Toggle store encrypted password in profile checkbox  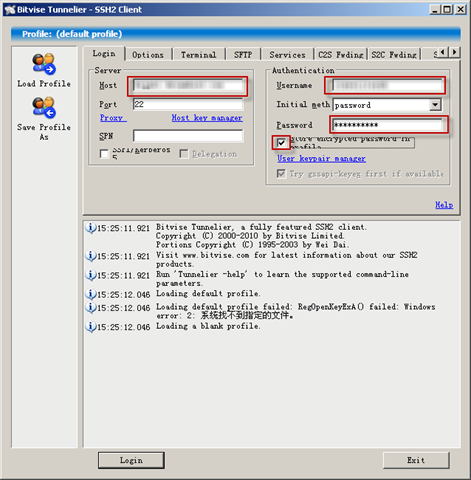pos(281,143)
